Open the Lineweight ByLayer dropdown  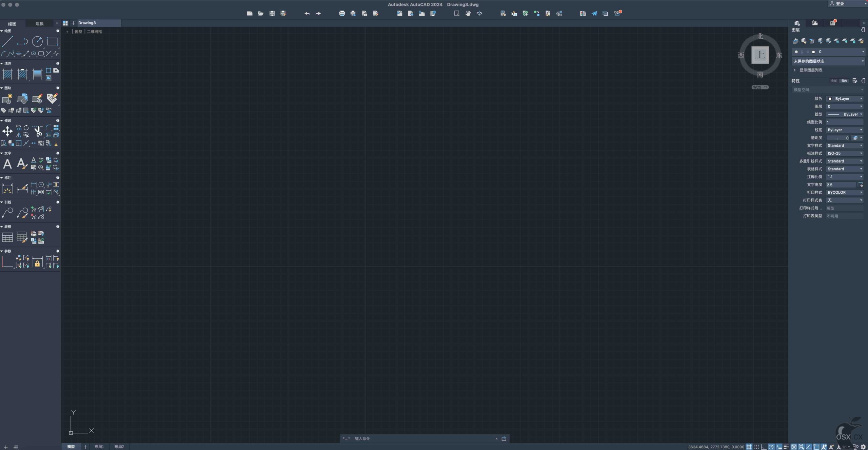click(845, 130)
